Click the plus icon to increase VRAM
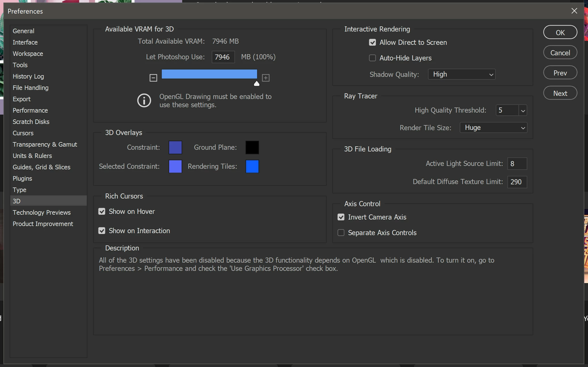This screenshot has height=367, width=588. click(x=266, y=78)
